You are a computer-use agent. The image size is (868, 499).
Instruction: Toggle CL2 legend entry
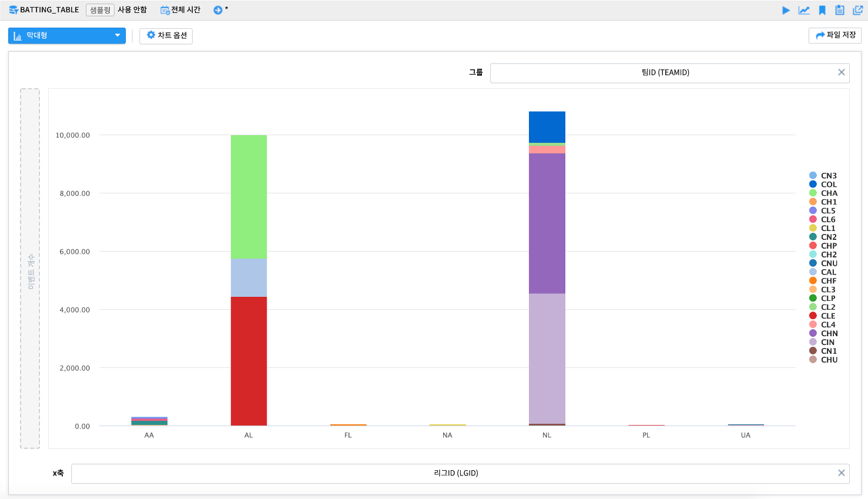(823, 307)
